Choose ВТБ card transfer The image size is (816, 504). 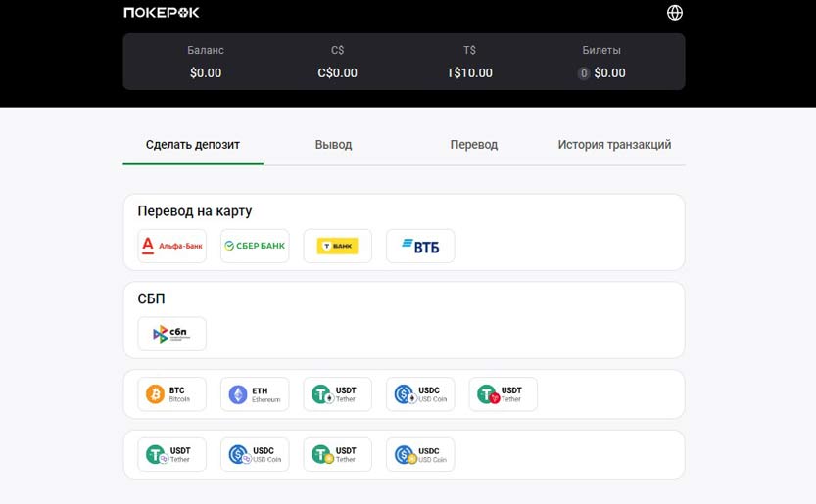point(420,246)
